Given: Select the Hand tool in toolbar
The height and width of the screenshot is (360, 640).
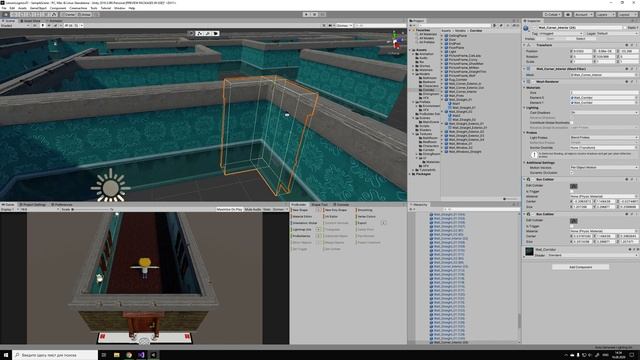Looking at the screenshot, I should (x=6, y=14).
